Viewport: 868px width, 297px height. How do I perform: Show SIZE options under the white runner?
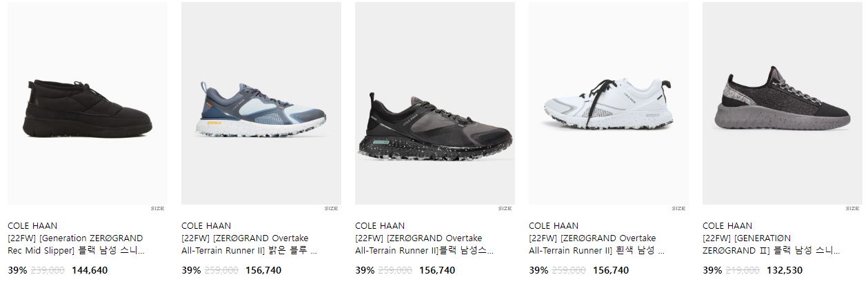678,209
